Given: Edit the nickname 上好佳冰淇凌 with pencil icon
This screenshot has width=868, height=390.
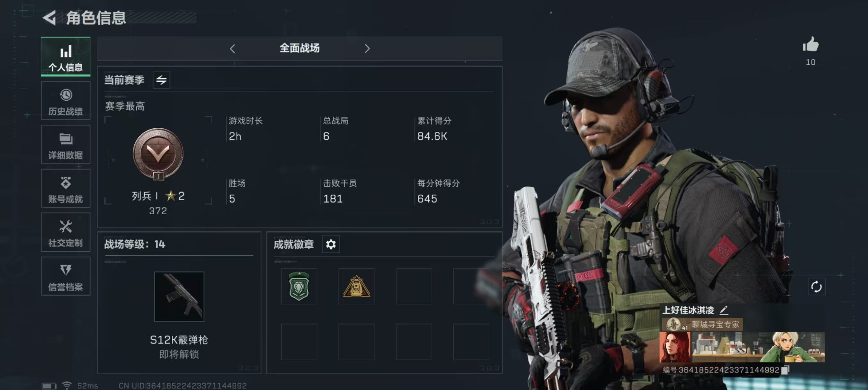Looking at the screenshot, I should point(724,310).
